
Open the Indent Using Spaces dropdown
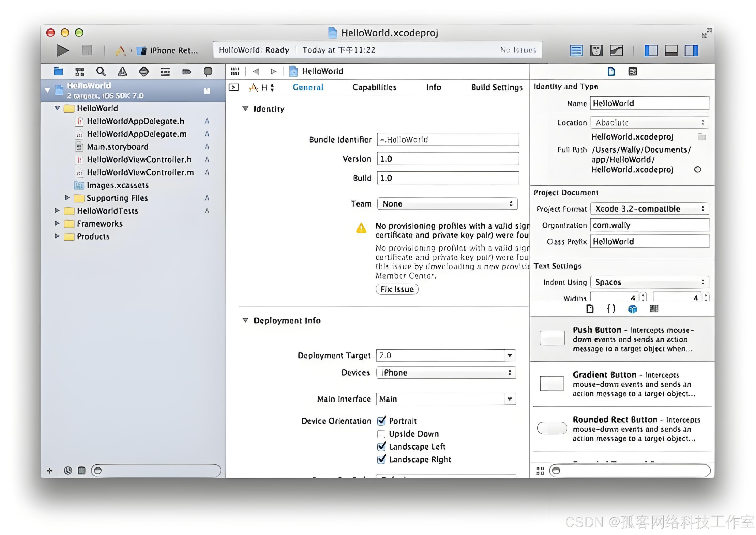tap(649, 282)
